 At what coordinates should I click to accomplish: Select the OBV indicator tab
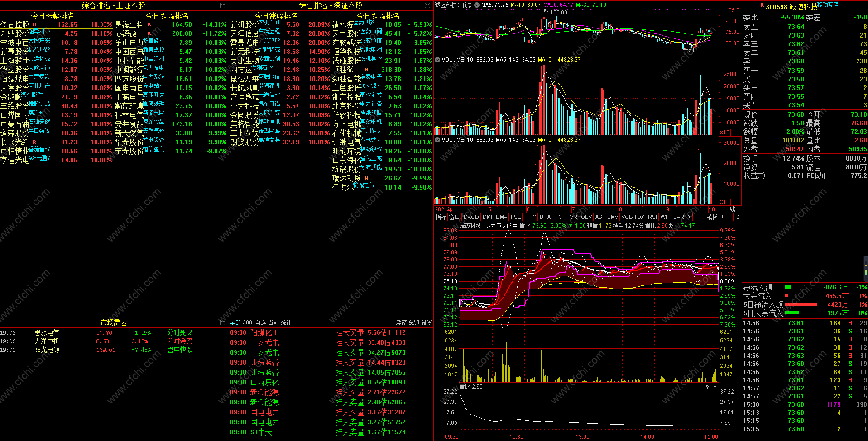[586, 217]
